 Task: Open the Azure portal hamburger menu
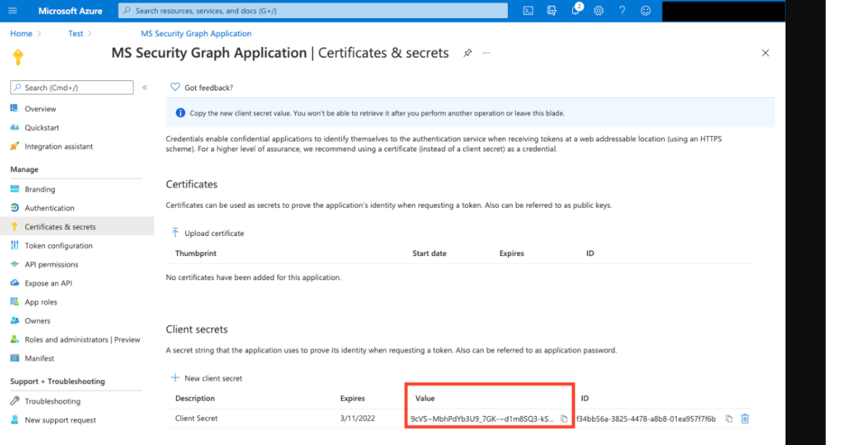(13, 11)
